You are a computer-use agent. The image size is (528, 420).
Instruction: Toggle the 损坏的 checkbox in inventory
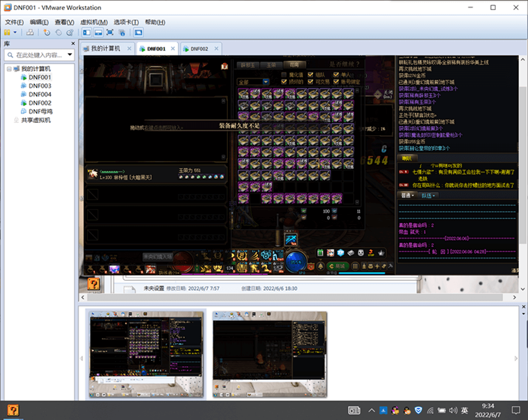click(x=284, y=82)
